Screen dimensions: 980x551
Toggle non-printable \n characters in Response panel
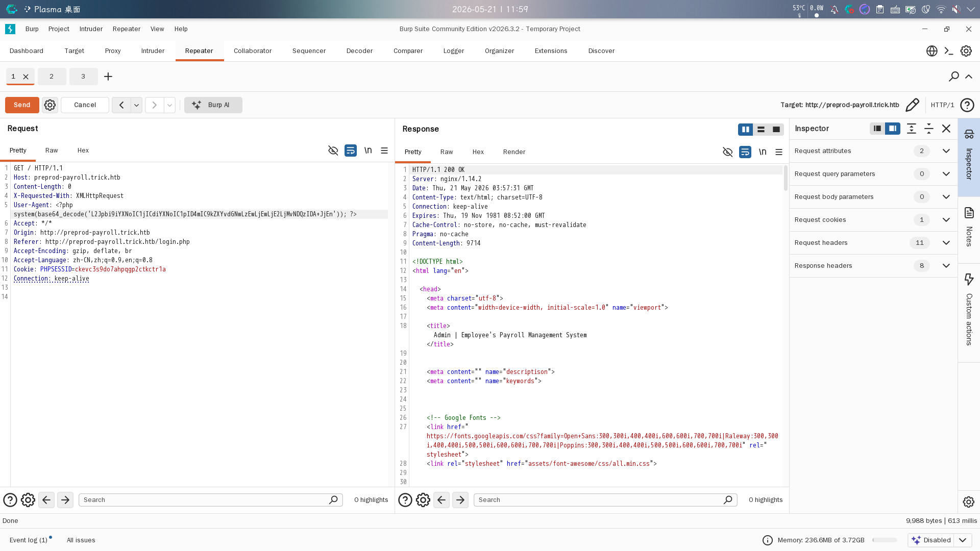point(763,152)
